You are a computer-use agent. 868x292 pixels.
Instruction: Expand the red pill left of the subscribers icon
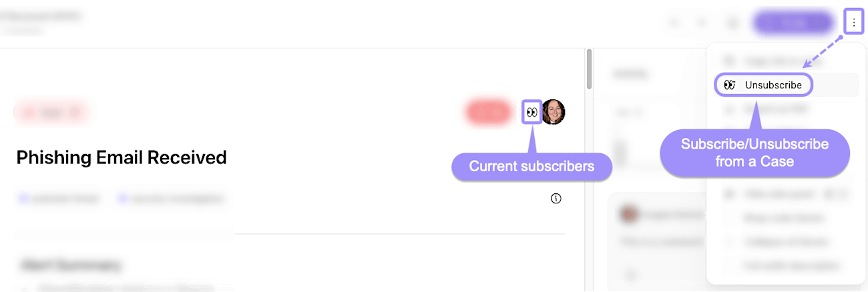[487, 112]
